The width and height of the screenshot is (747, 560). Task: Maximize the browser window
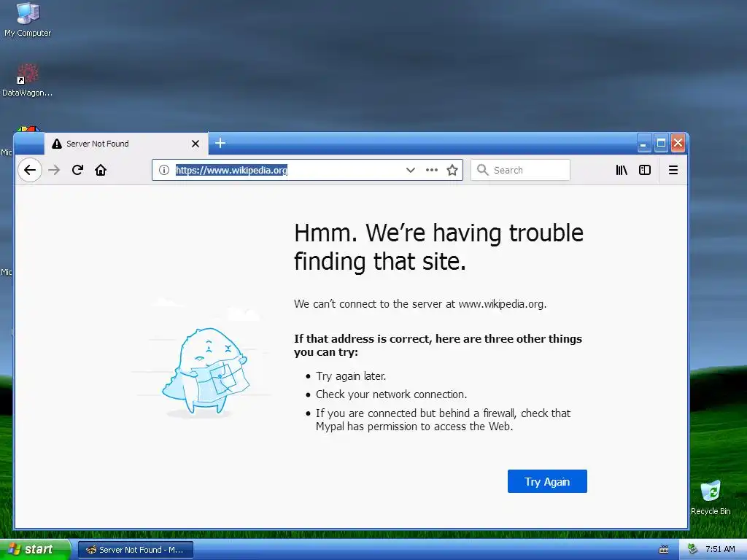[661, 144]
